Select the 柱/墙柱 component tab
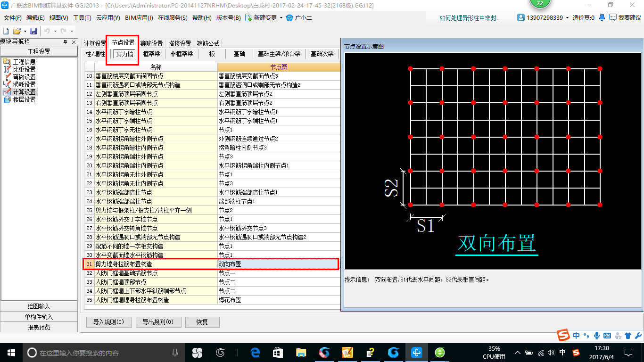644x362 pixels. [95, 54]
